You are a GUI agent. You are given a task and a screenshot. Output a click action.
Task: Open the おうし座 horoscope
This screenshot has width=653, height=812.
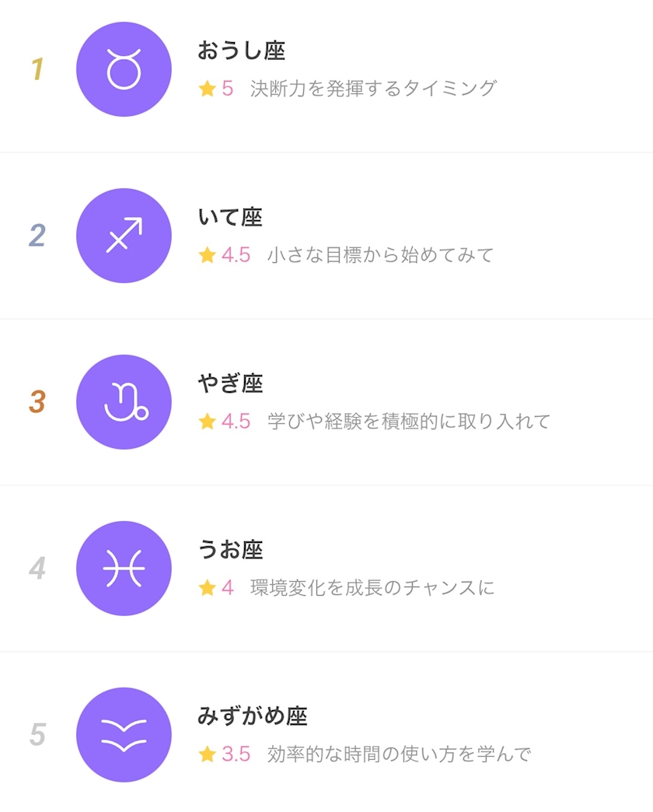coord(242,51)
